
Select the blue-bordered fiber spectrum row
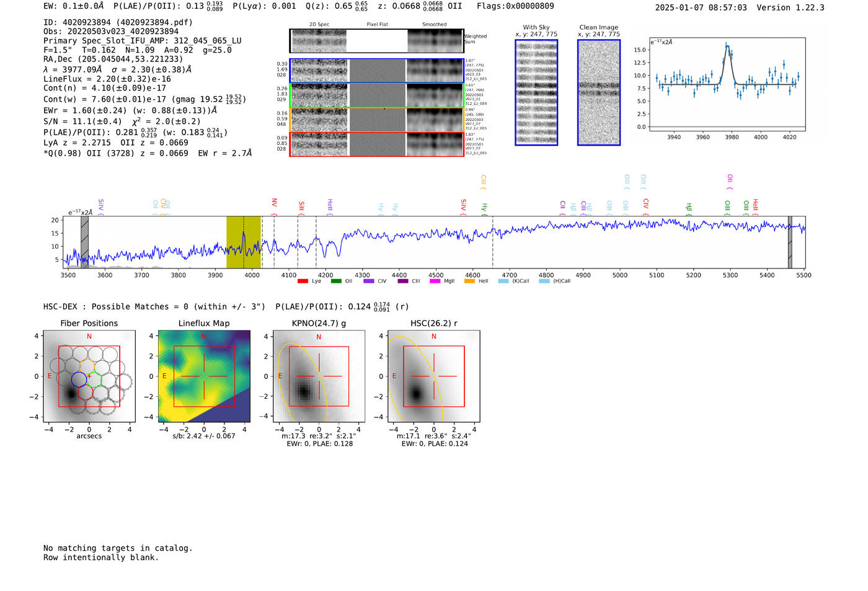[x=376, y=71]
